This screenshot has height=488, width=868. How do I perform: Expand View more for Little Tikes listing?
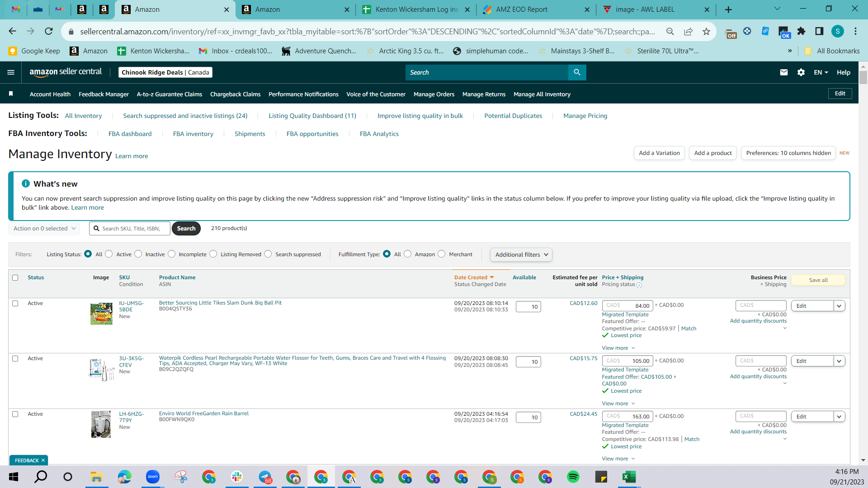618,348
